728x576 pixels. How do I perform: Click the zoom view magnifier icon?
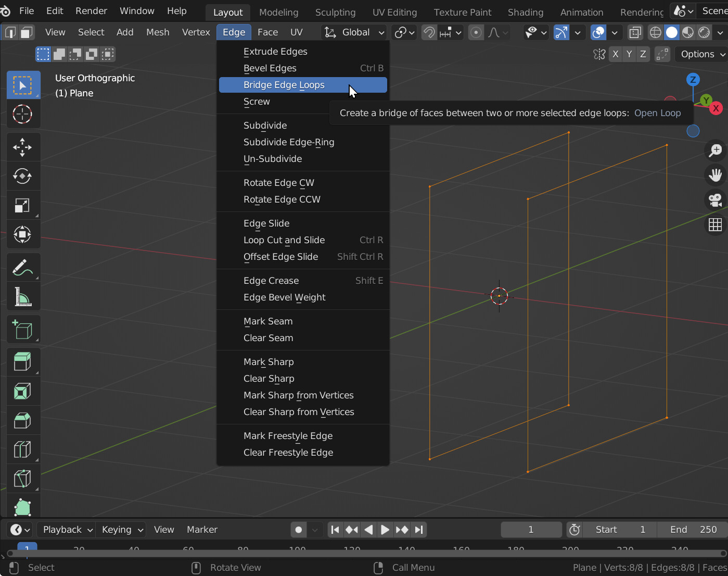point(716,151)
